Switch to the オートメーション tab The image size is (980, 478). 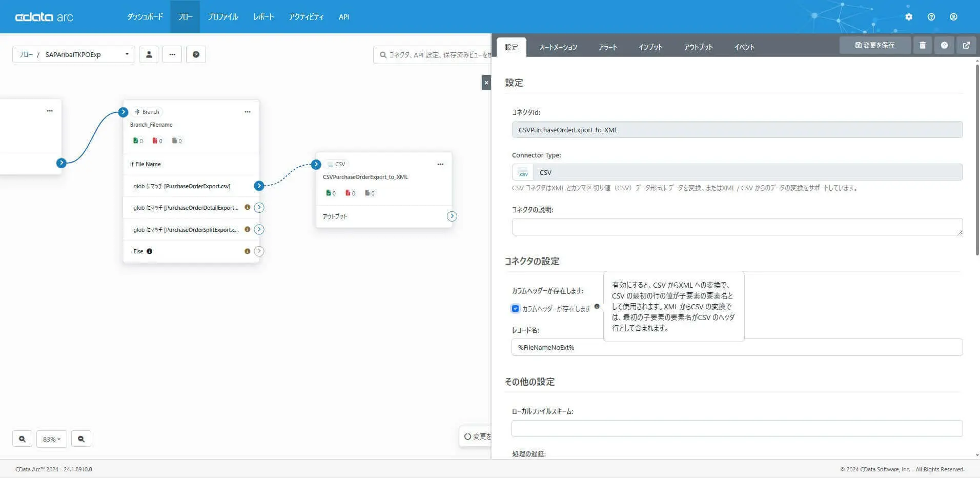(558, 47)
